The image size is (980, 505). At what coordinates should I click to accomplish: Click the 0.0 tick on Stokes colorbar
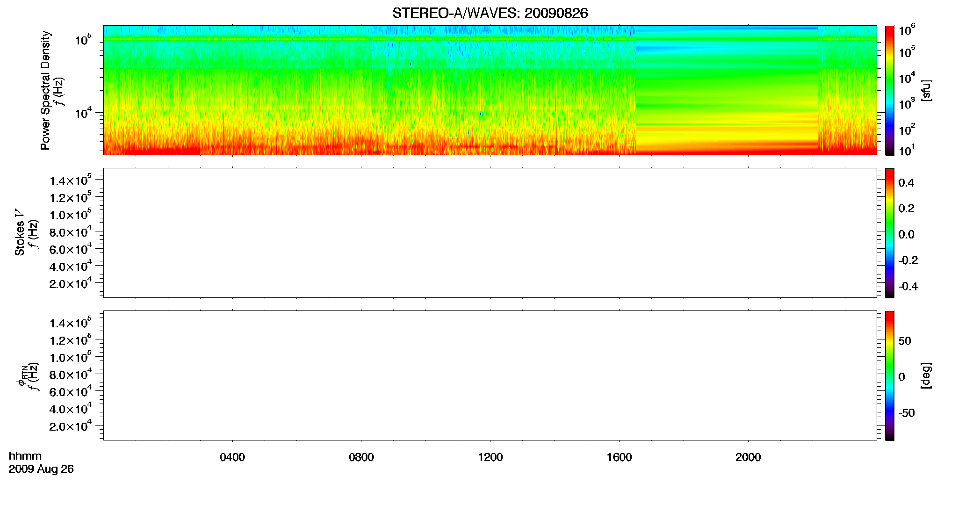[x=906, y=234]
